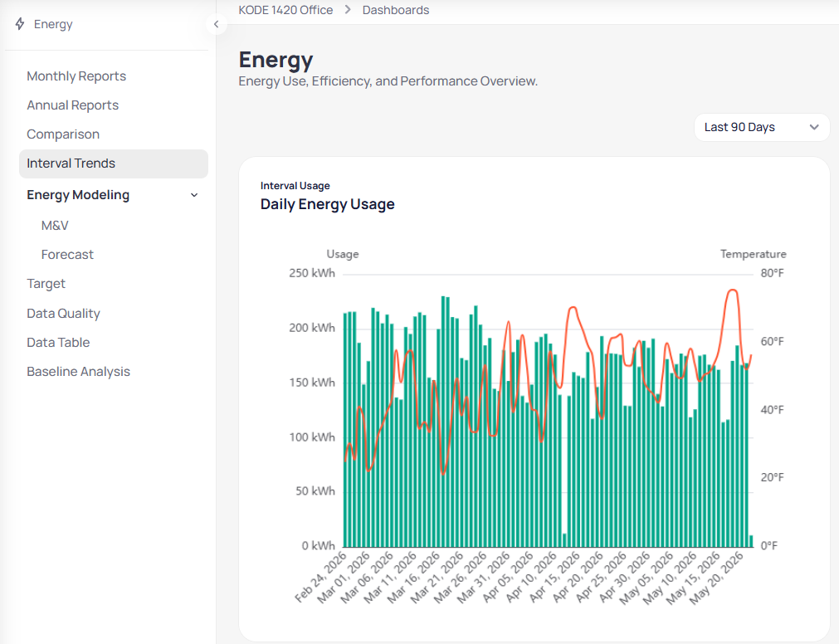Screen dimensions: 839x644
Task: Click the Usage axis label
Action: pyautogui.click(x=343, y=254)
